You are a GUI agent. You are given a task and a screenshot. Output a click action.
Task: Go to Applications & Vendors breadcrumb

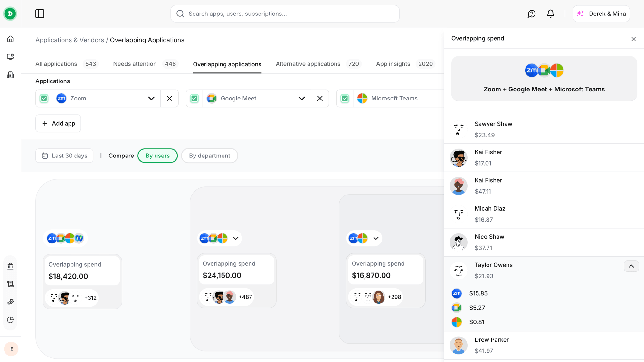[70, 40]
